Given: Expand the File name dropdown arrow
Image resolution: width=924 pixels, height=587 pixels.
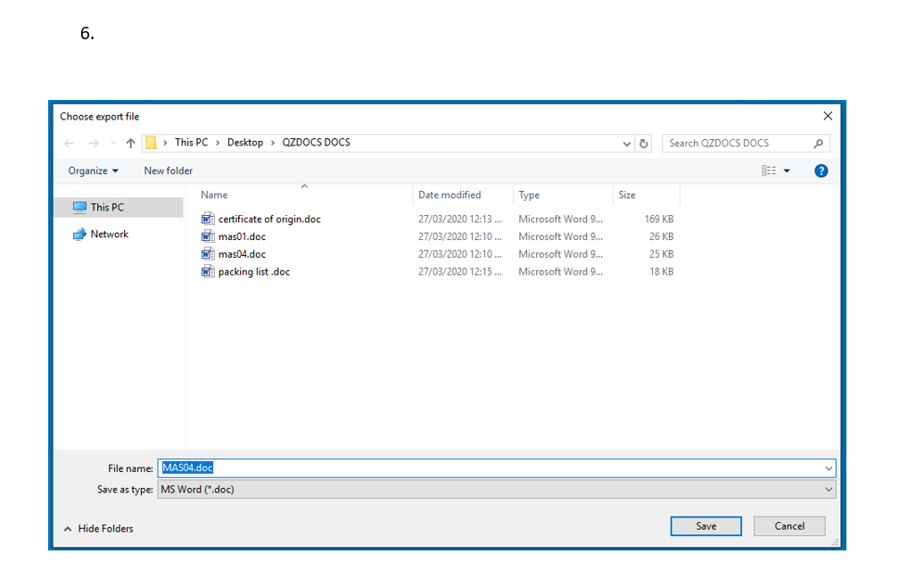Looking at the screenshot, I should [x=829, y=468].
